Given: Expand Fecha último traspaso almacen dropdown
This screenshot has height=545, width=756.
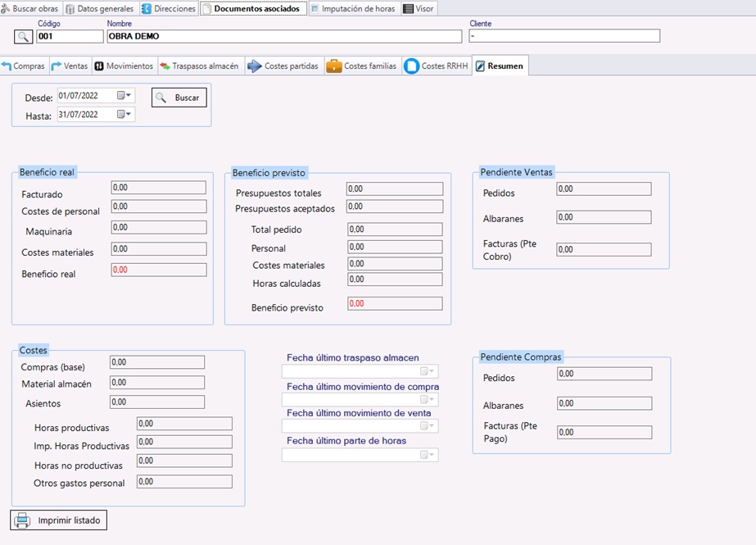Looking at the screenshot, I should (428, 371).
